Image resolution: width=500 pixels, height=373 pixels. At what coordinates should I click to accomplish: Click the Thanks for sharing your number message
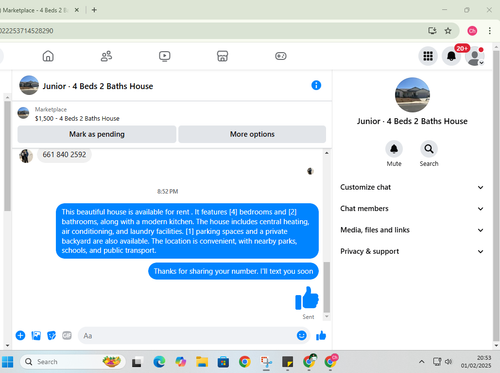click(233, 271)
